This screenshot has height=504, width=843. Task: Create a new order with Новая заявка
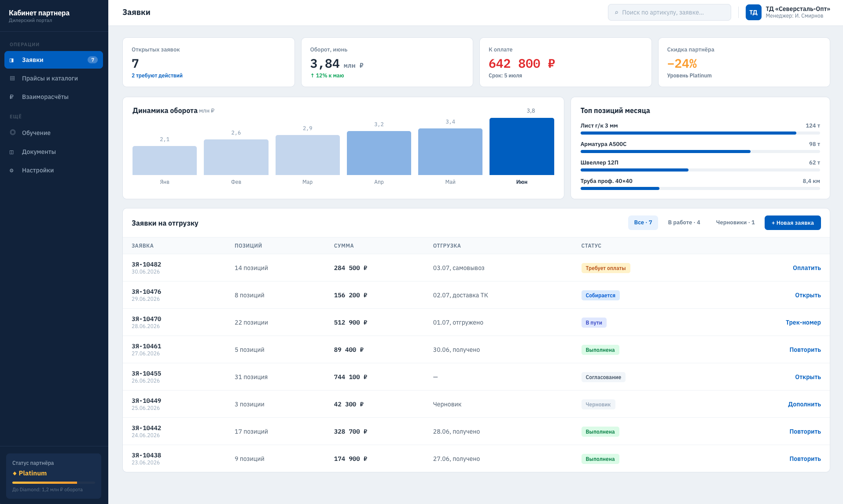[x=792, y=223]
